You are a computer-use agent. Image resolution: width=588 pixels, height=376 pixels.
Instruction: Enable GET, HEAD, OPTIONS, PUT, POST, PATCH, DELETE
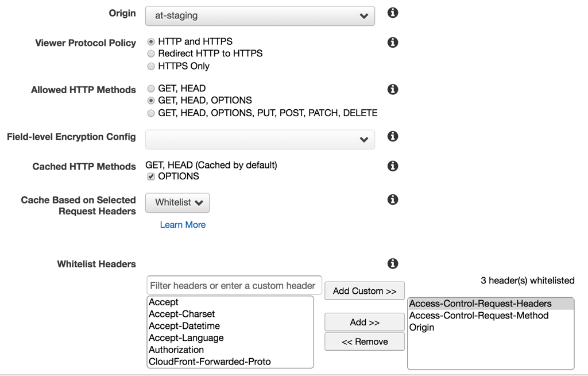[x=150, y=113]
